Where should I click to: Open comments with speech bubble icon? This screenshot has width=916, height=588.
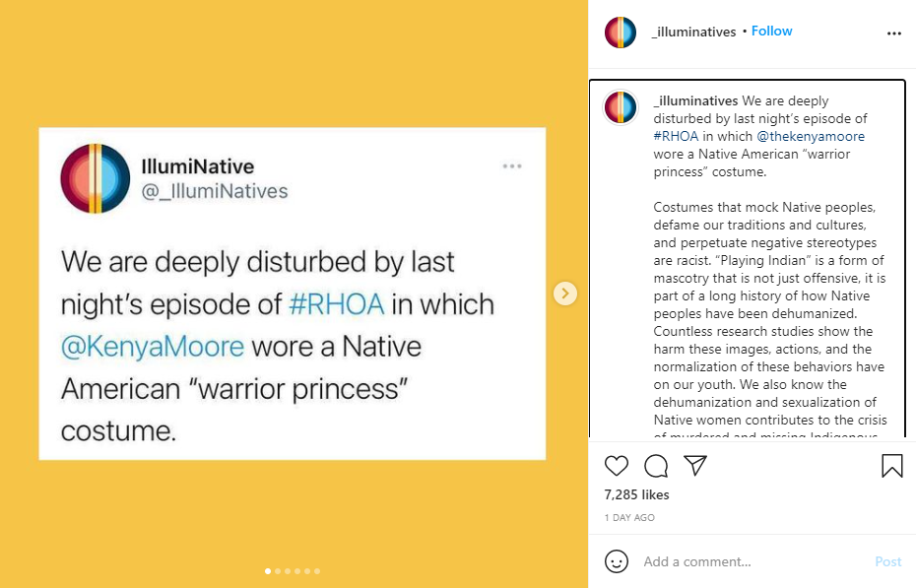point(656,466)
